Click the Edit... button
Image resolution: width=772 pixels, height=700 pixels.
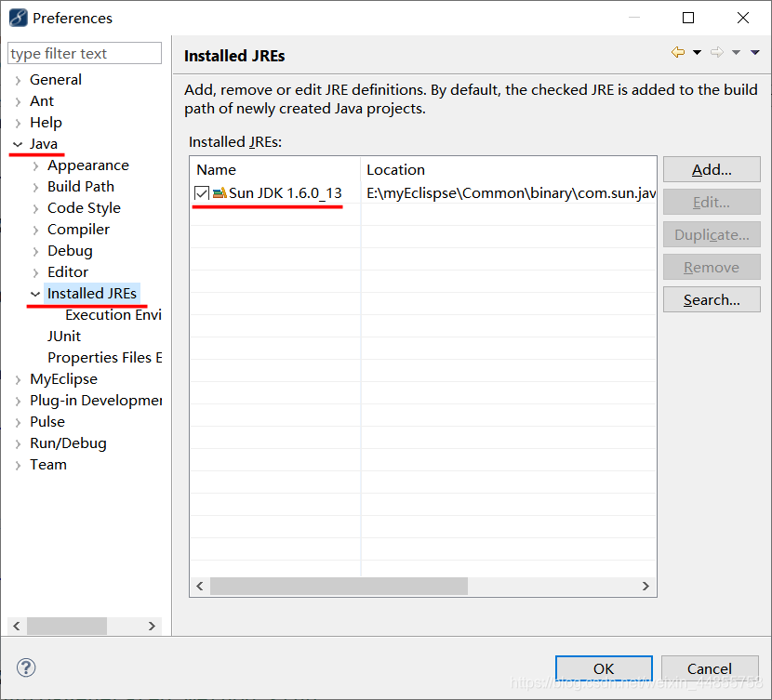pyautogui.click(x=712, y=202)
